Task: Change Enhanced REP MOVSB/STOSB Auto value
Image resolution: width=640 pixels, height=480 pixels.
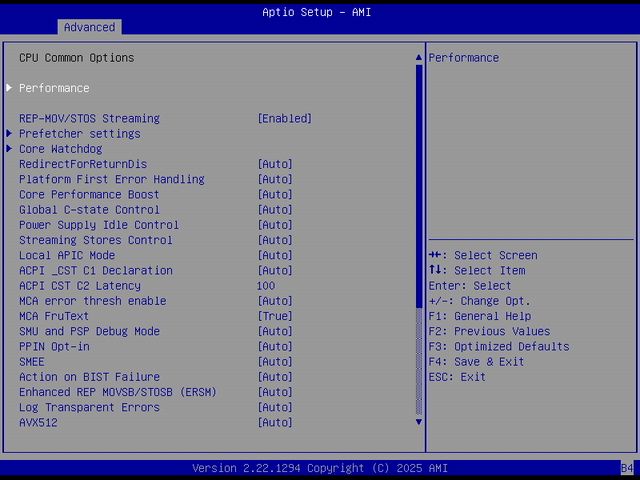Action: (275, 392)
